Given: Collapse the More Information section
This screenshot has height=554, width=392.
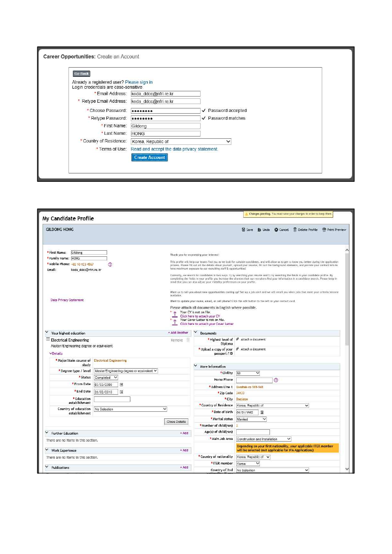Looking at the screenshot, I should (x=196, y=366).
